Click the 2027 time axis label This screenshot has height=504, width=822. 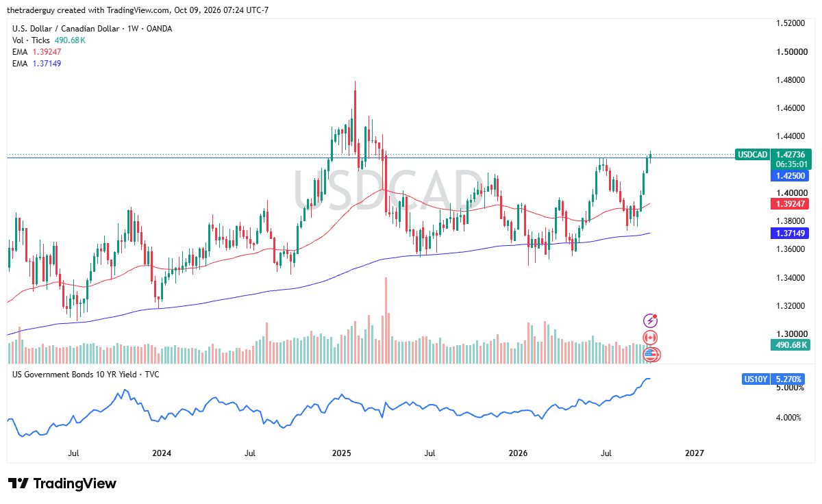[695, 453]
